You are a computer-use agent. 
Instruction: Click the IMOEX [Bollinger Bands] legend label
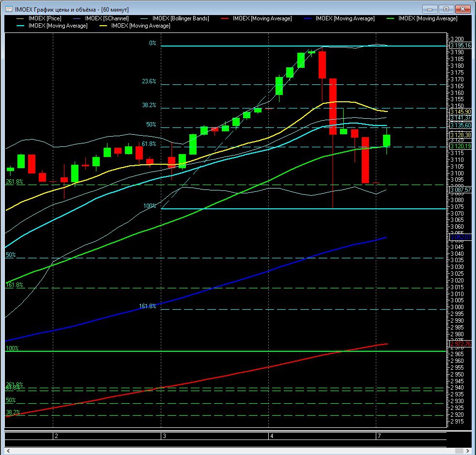click(180, 18)
